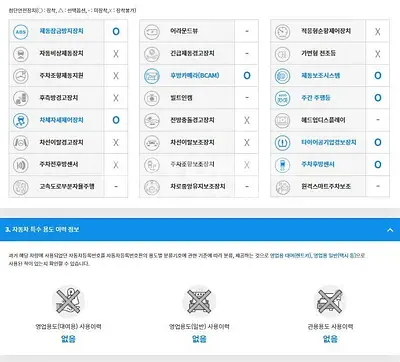Click the 자동차 특수 용도 이력 정보 header bar
The width and height of the screenshot is (400, 362).
(200, 230)
